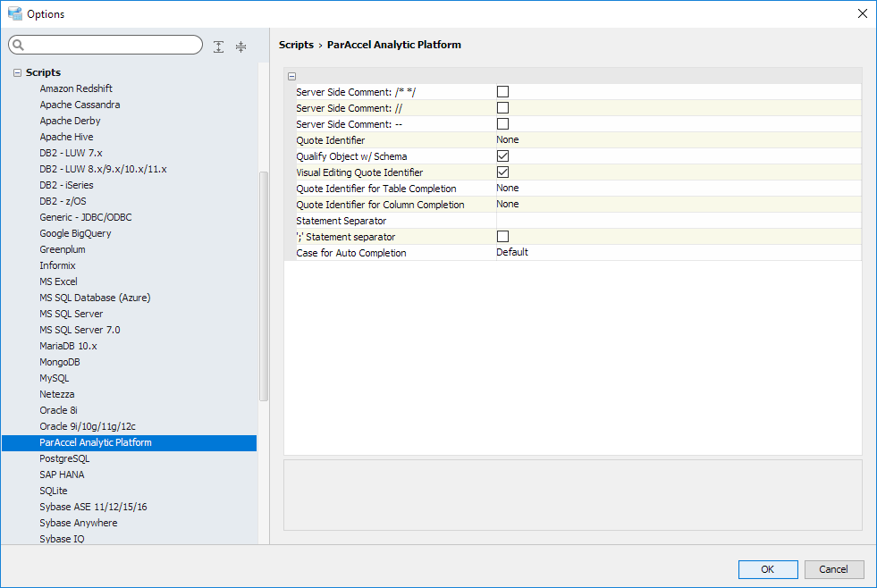Click the expand all icon beside search
This screenshot has width=877, height=588.
219,46
